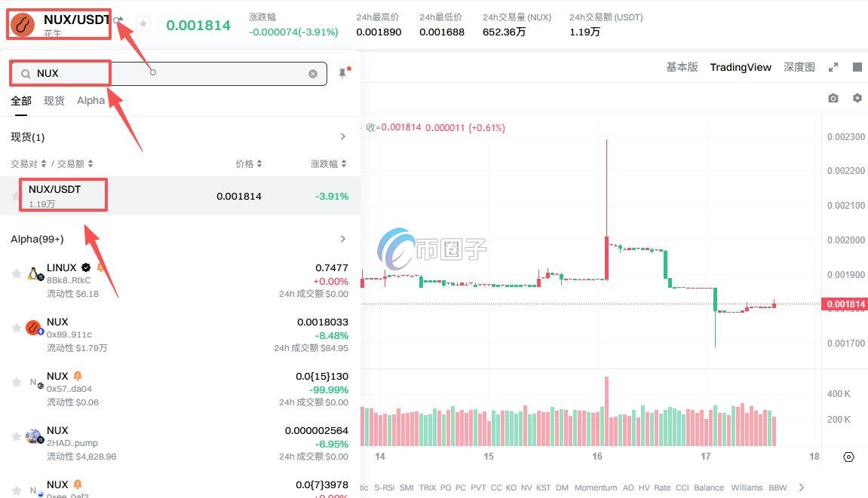The image size is (868, 498).
Task: Toggle favorite star for LINUX token
Action: click(x=17, y=274)
